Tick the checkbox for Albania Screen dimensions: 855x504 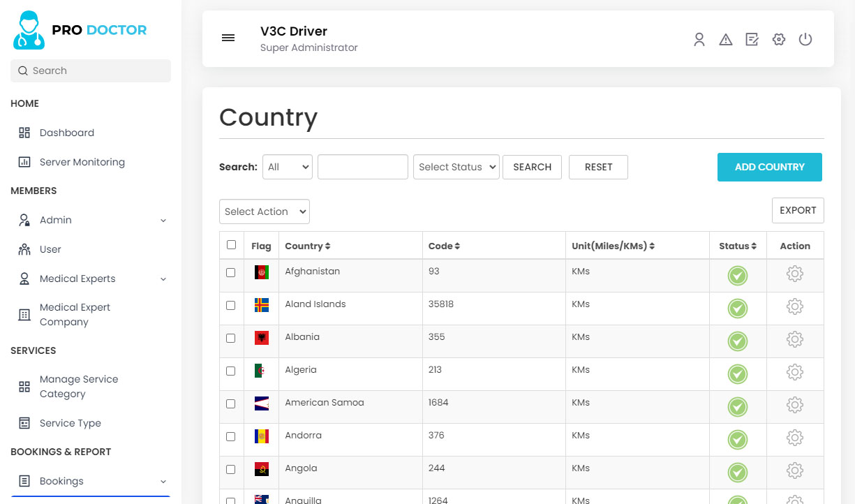pyautogui.click(x=230, y=338)
